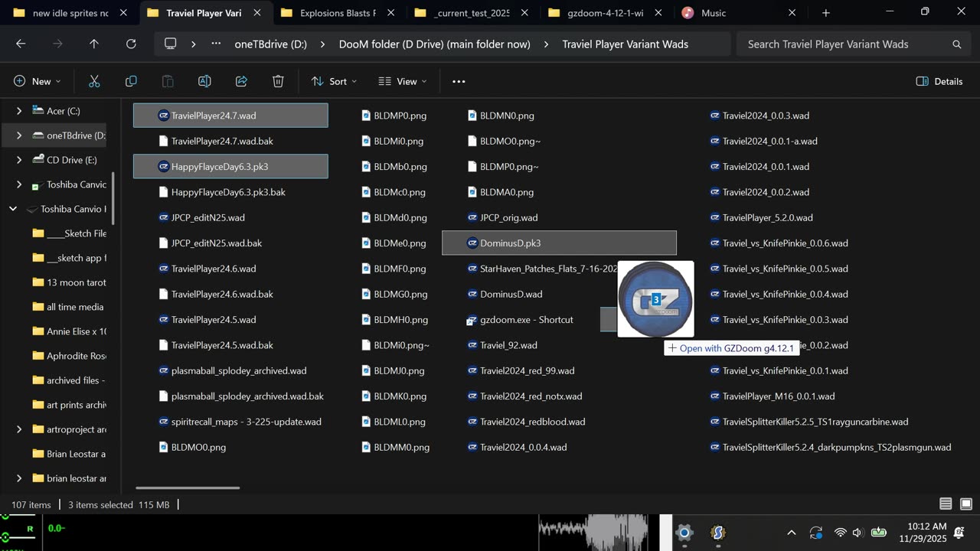Go to DooM folder in the breadcrumb
This screenshot has width=980, height=551.
pyautogui.click(x=435, y=44)
